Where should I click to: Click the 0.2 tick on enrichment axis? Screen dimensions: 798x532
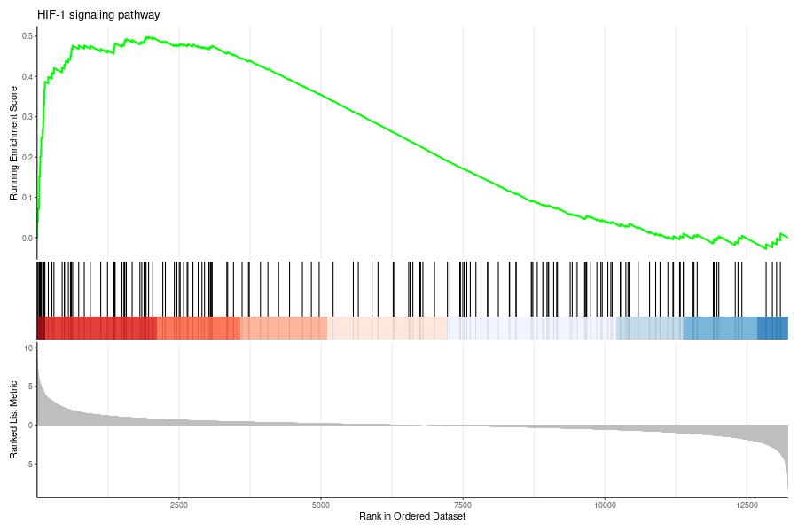coord(27,157)
